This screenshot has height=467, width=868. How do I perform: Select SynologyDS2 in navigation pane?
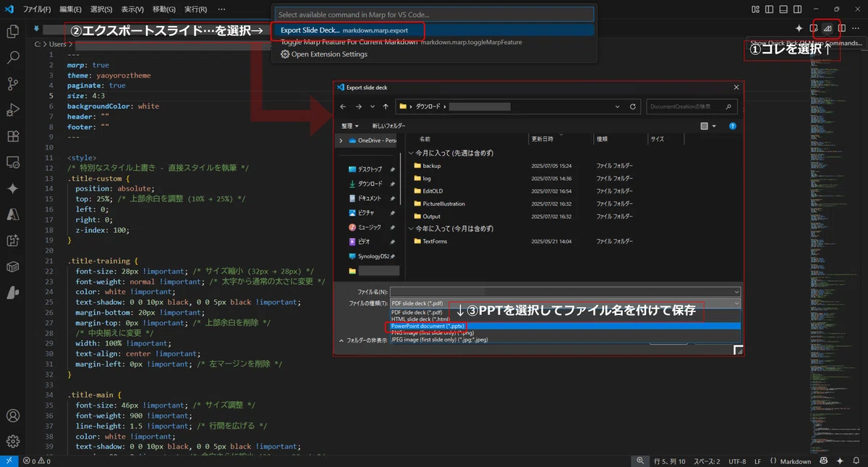373,256
